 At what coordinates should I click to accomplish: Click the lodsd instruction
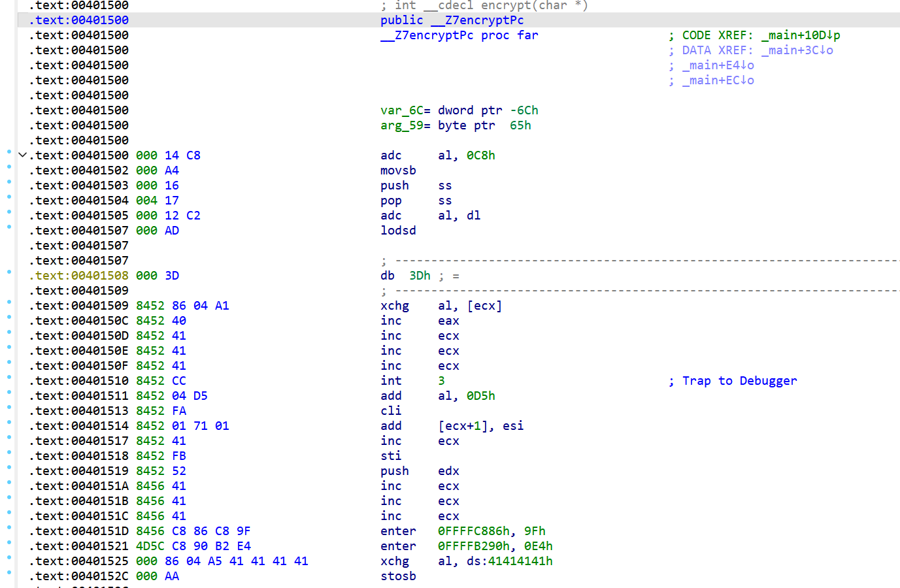click(398, 231)
